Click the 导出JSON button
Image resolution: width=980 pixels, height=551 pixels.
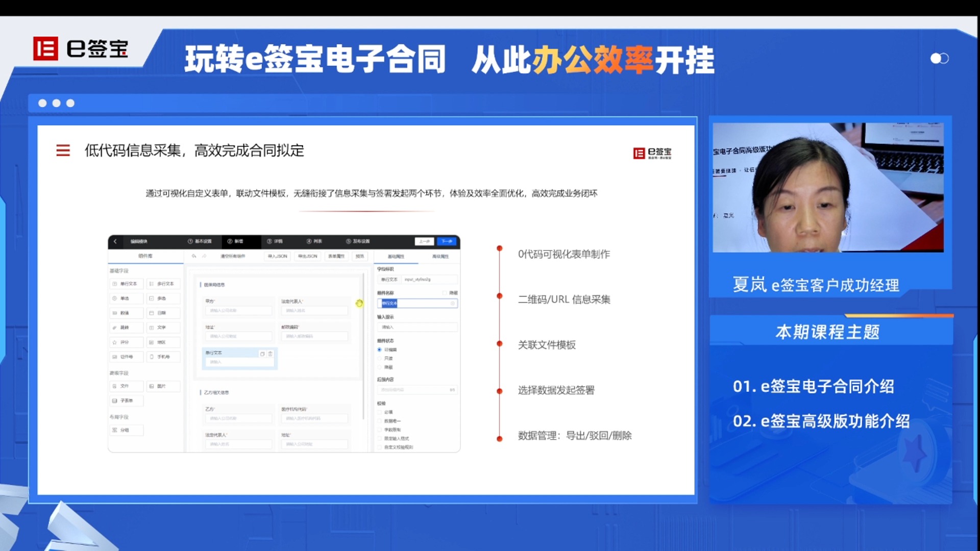pyautogui.click(x=308, y=256)
